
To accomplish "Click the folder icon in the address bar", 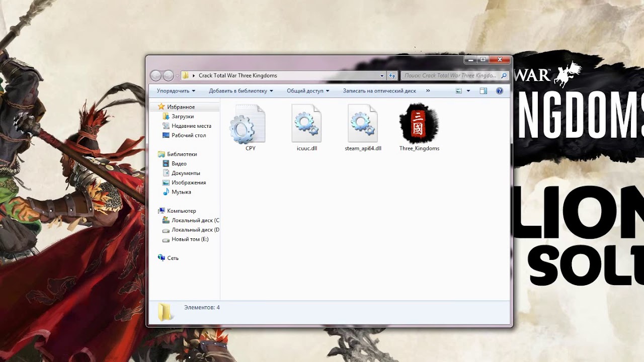I will tap(185, 75).
